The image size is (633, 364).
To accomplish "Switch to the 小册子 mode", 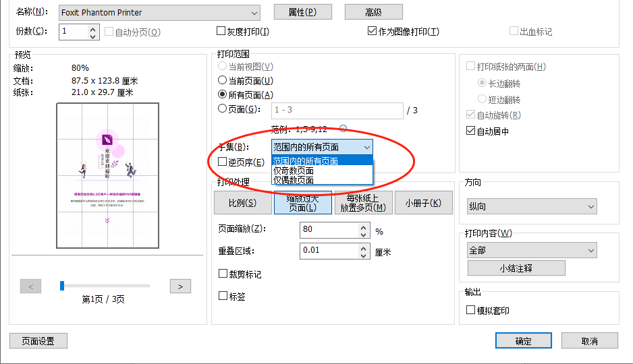I will coord(424,203).
